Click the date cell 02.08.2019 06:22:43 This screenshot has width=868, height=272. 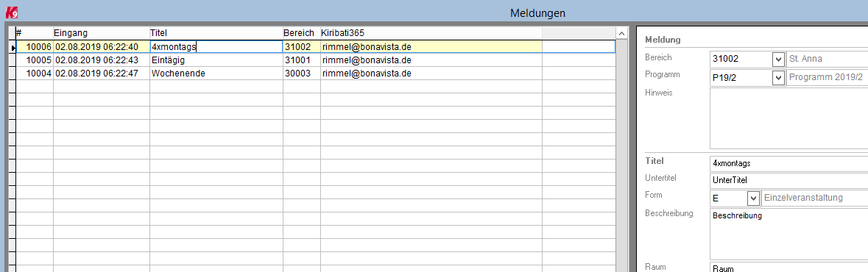(102, 60)
